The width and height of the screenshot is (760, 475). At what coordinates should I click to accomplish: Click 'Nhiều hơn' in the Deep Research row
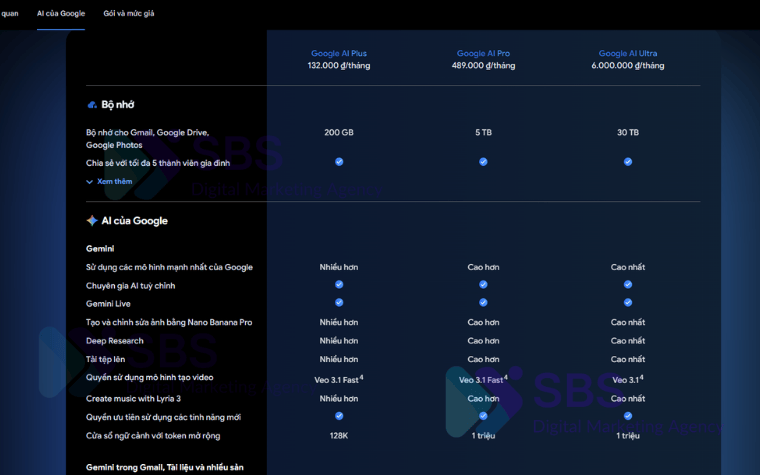(x=339, y=341)
